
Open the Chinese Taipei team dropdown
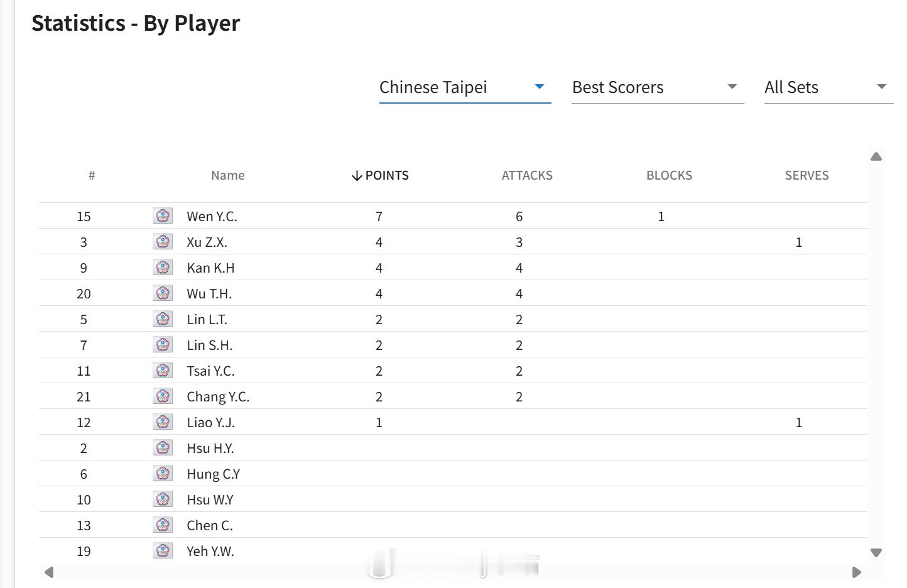[x=465, y=87]
